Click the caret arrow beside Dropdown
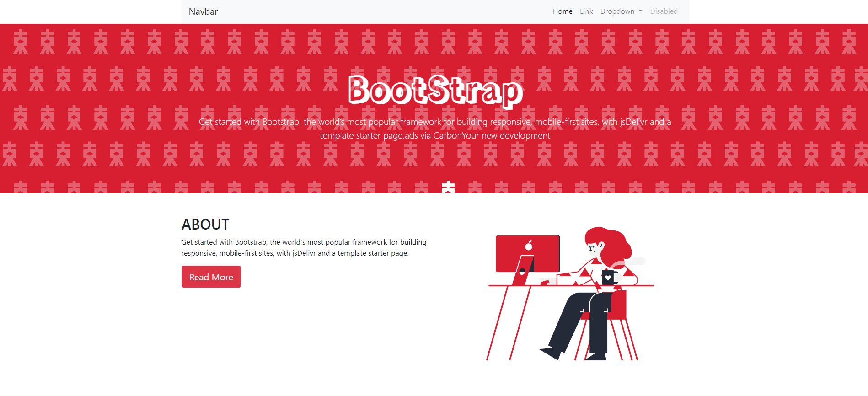Image resolution: width=868 pixels, height=396 pixels. (x=641, y=11)
